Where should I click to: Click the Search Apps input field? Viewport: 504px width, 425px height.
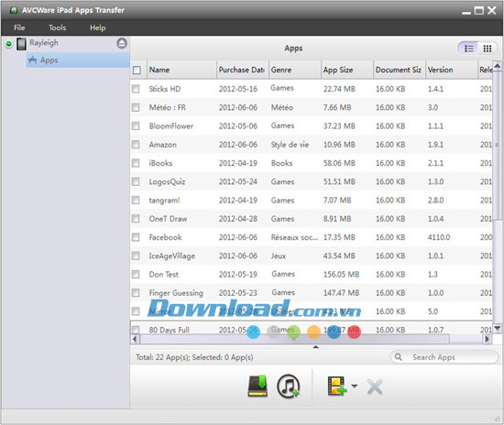444,357
